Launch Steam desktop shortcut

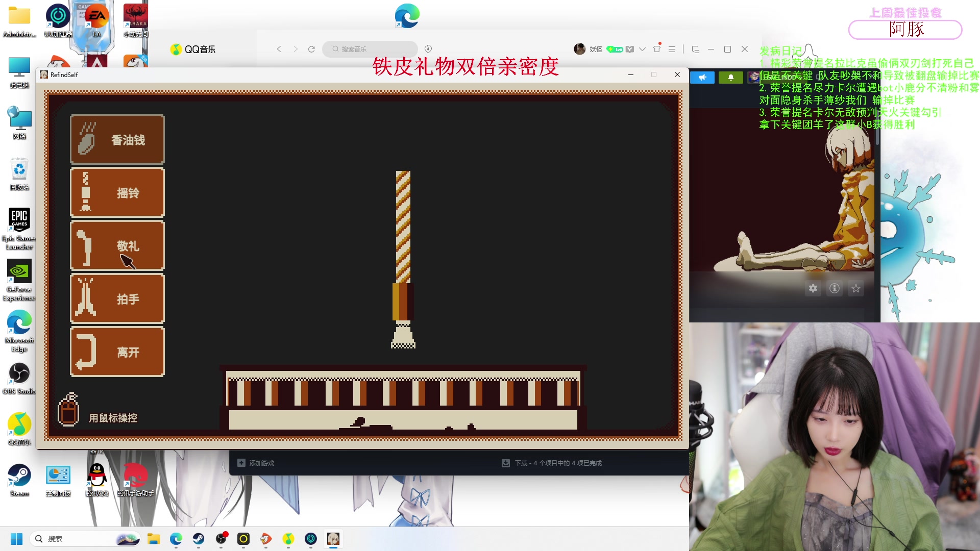click(x=19, y=480)
